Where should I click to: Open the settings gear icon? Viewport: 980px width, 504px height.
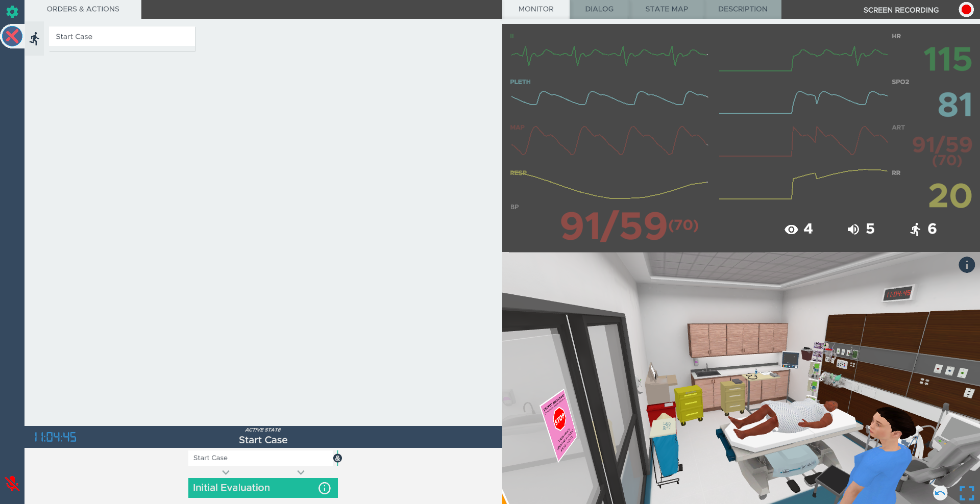tap(12, 11)
